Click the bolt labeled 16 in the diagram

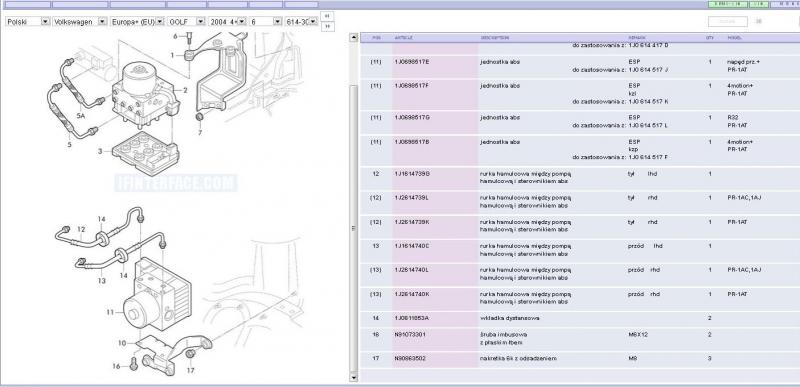(x=134, y=364)
